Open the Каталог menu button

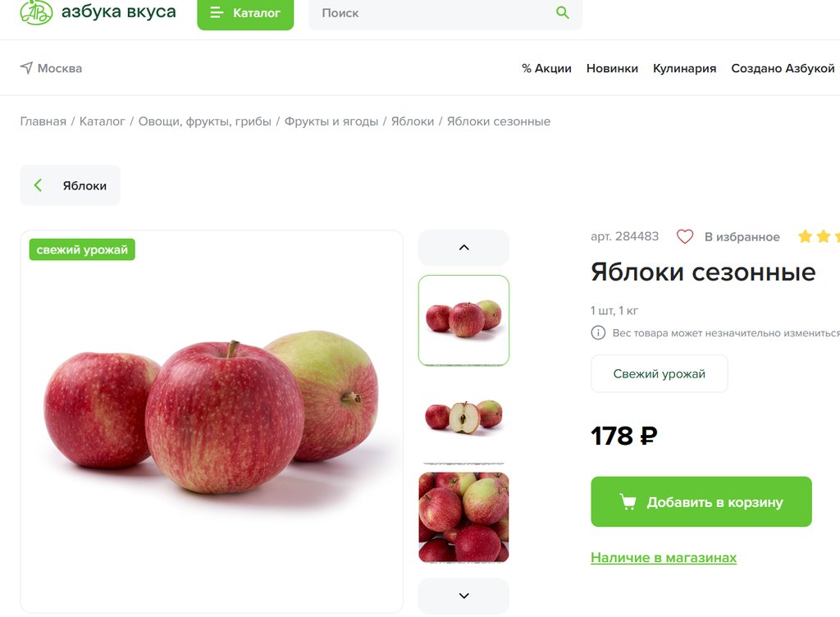tap(245, 14)
